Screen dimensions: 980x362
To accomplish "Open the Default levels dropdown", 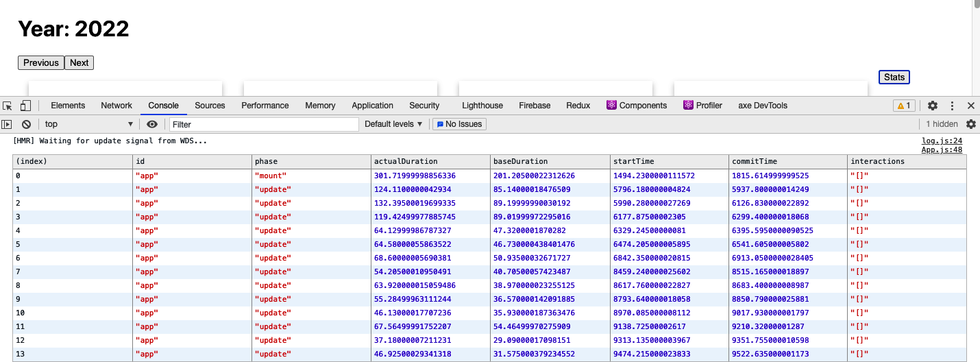I will 393,124.
